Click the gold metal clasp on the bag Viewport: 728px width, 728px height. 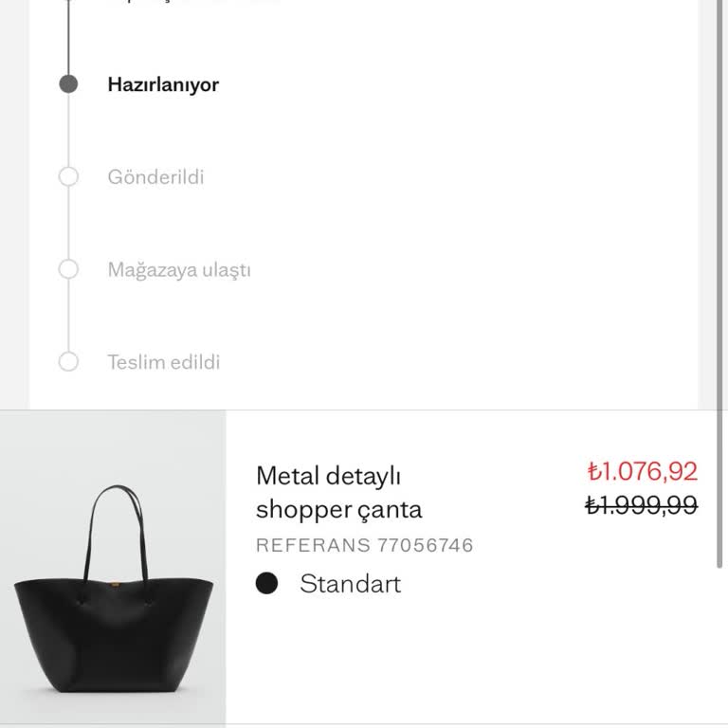(x=118, y=576)
